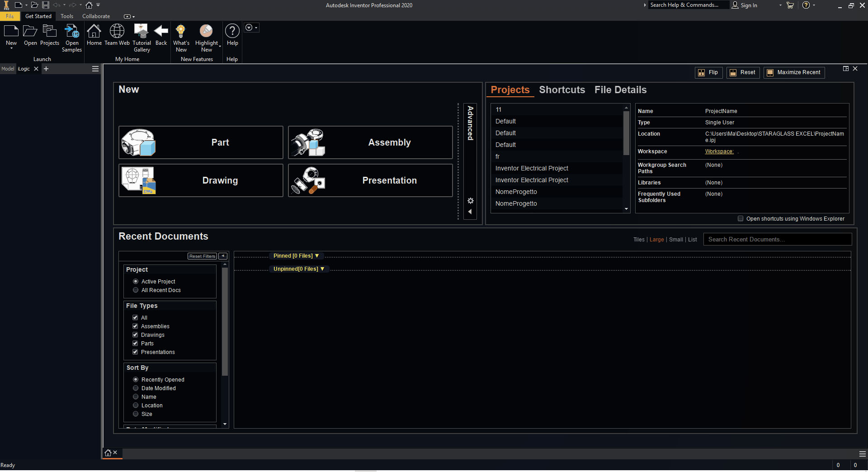Screen dimensions: 868x472
Task: Open Samples from the Launch panel
Action: point(71,36)
